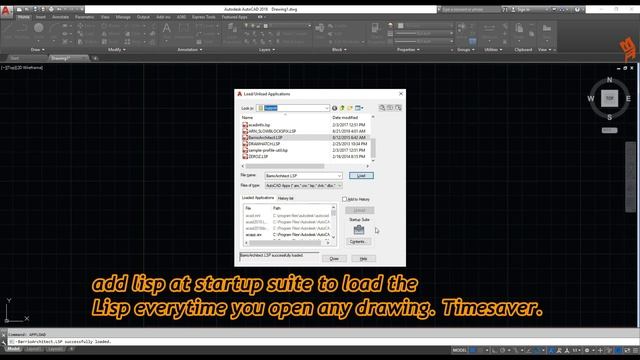
Task: Open the AutoCAD application menu logo
Action: pyautogui.click(x=6, y=11)
